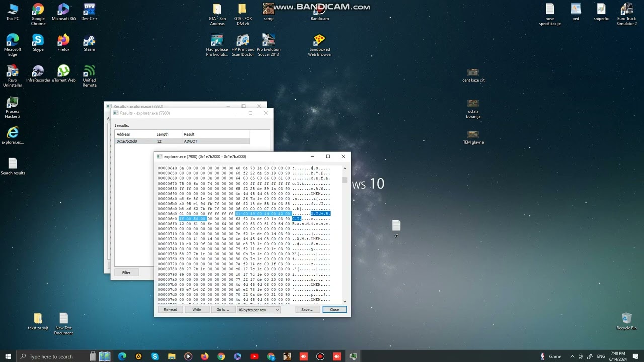Click Re-read in the hex editor
Screen dimensions: 644x362
tap(171, 310)
